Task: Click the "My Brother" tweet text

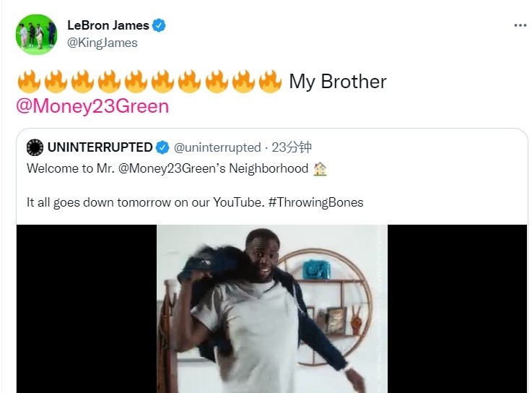Action: click(x=338, y=82)
